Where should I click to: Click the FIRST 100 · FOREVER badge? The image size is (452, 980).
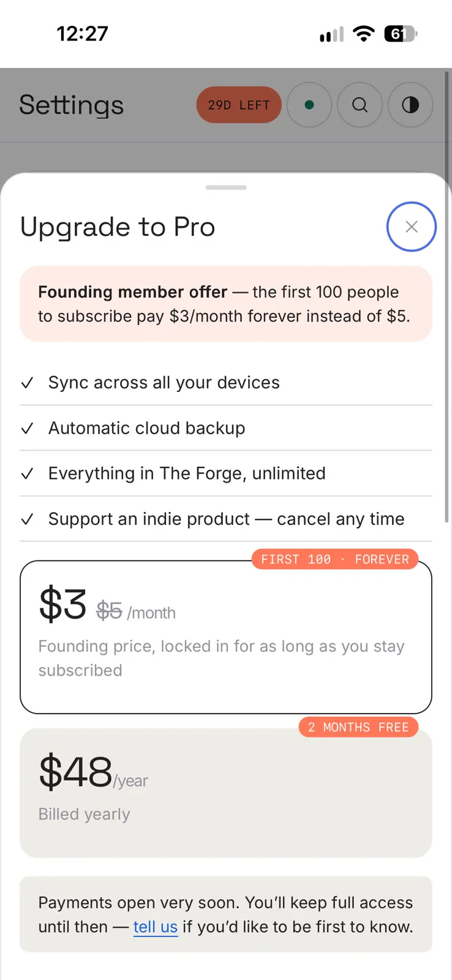click(x=335, y=559)
